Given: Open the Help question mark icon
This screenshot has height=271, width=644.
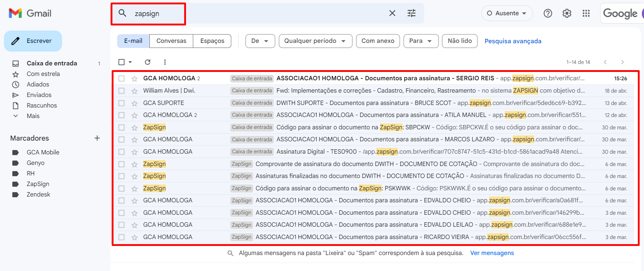Looking at the screenshot, I should pos(548,13).
